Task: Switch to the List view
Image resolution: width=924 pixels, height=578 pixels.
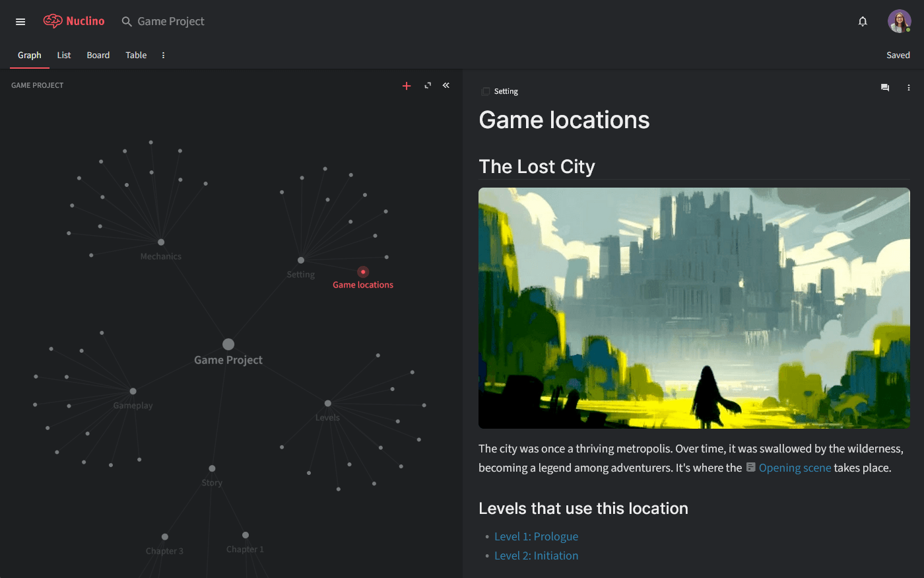Action: 63,55
